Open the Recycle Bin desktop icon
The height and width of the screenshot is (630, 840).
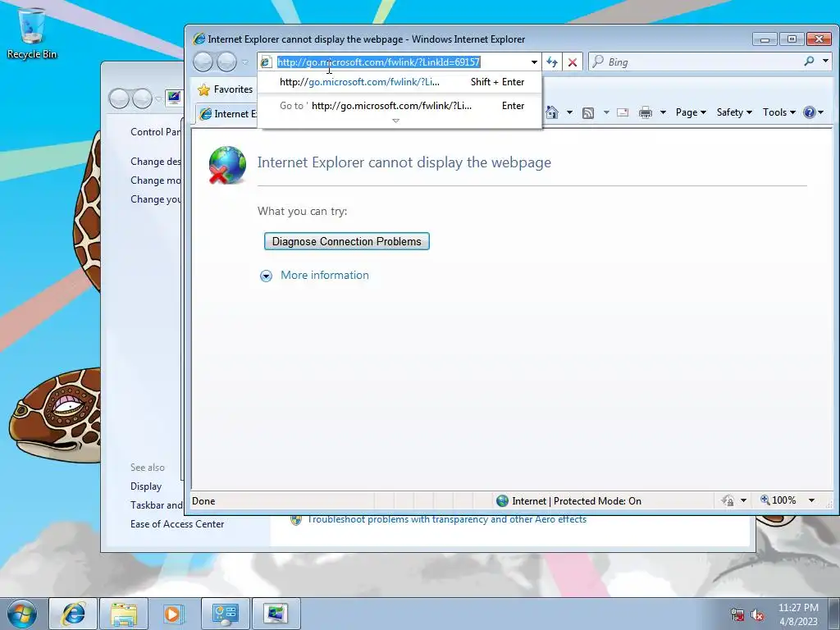tap(32, 33)
